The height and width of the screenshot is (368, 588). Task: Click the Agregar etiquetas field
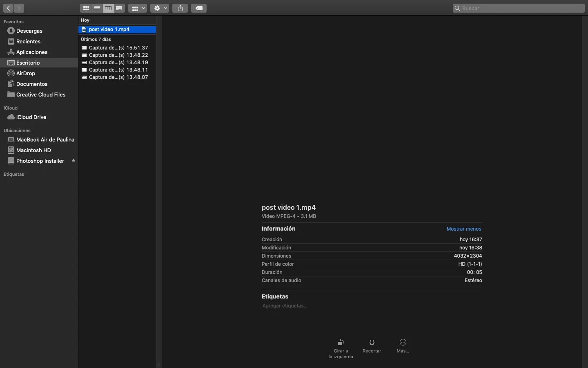[x=285, y=306]
